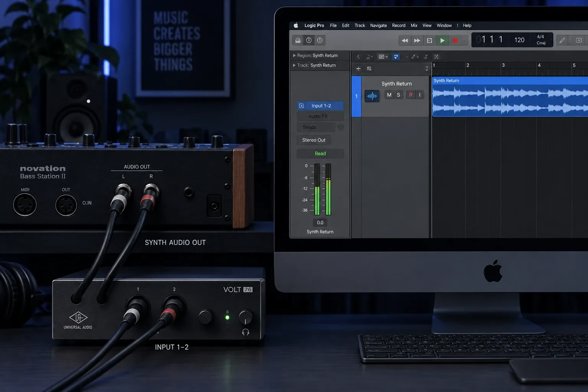
Task: Click the duplicate track icon beside plus
Action: coord(369,69)
